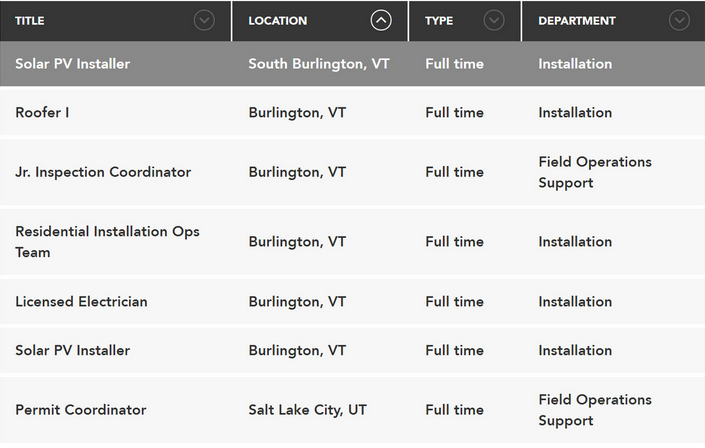Open the Permit Coordinator job posting
This screenshot has width=705, height=448.
click(81, 410)
